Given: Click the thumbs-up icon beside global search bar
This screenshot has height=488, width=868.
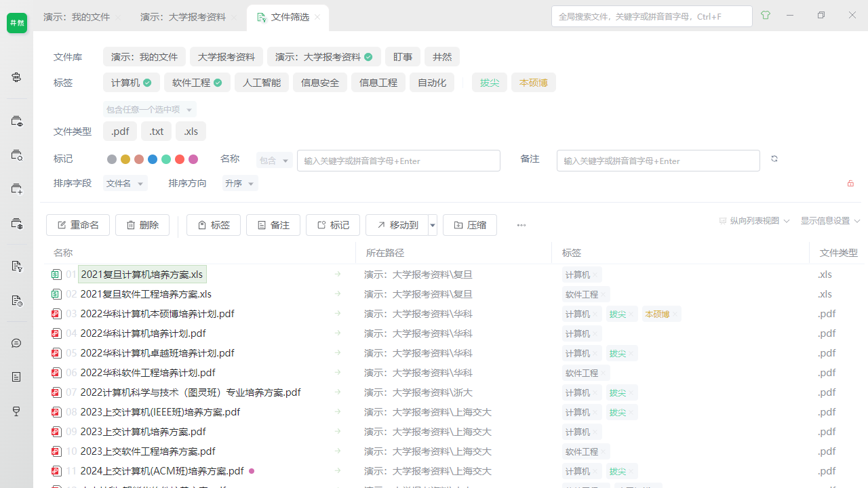Looking at the screenshot, I should coord(765,16).
